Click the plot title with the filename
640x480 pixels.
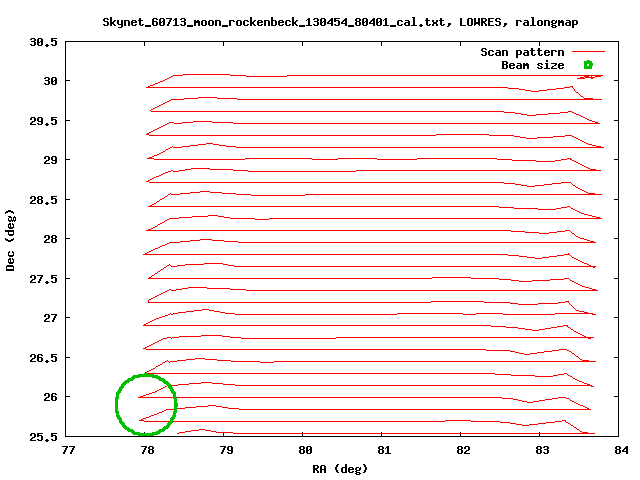point(340,22)
